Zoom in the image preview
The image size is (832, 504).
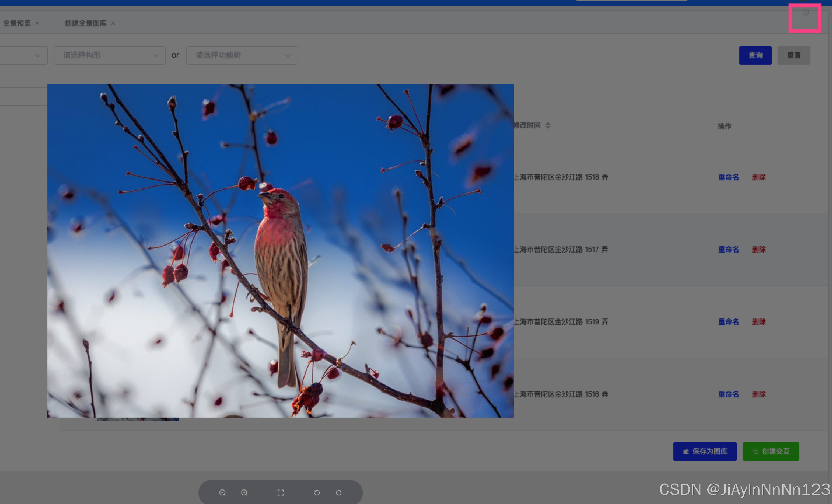point(244,493)
